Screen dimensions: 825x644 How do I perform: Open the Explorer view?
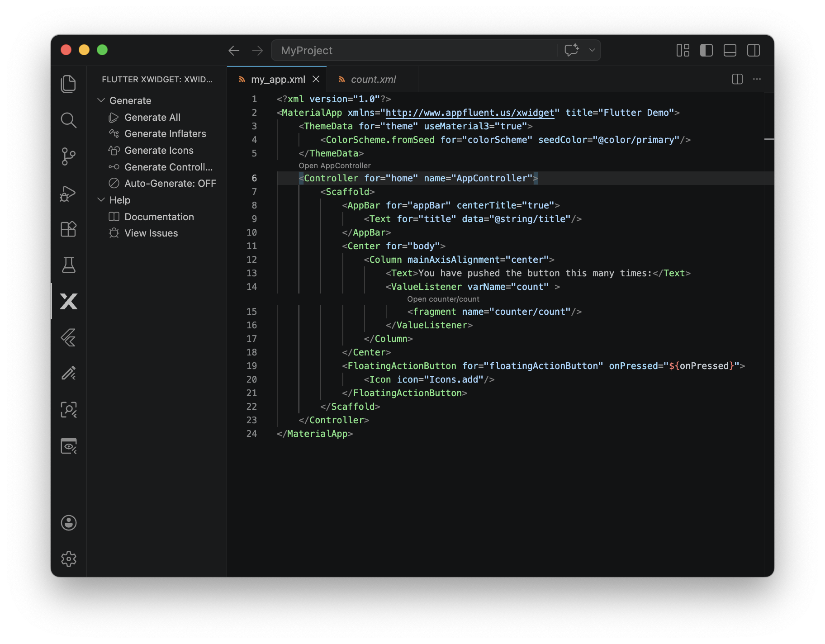pyautogui.click(x=68, y=84)
